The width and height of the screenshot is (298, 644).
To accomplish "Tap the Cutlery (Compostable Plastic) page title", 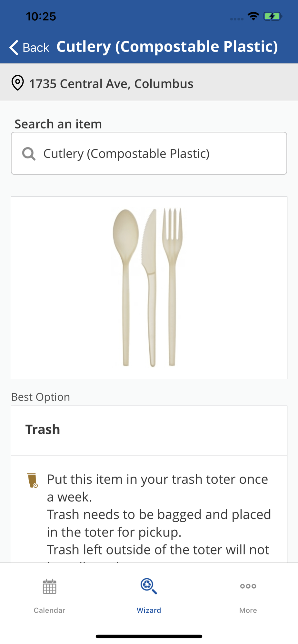I will point(167,47).
